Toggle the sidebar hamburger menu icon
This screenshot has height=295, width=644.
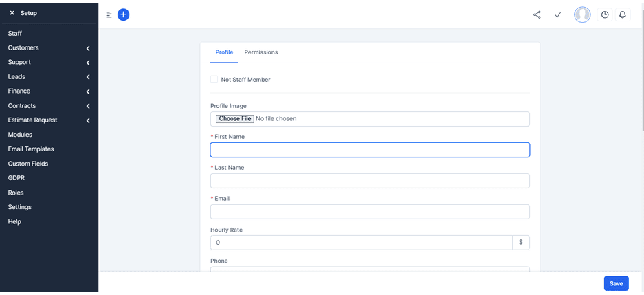(x=109, y=14)
